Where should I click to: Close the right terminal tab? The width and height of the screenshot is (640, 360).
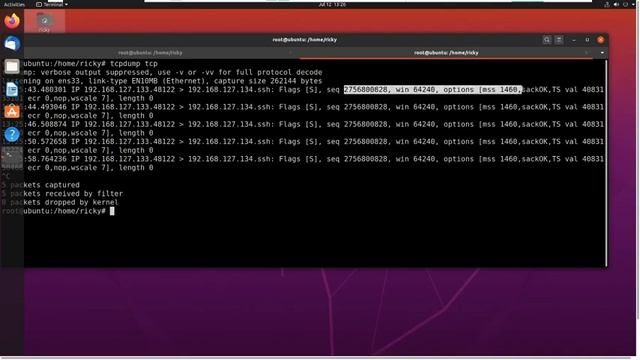(587, 53)
